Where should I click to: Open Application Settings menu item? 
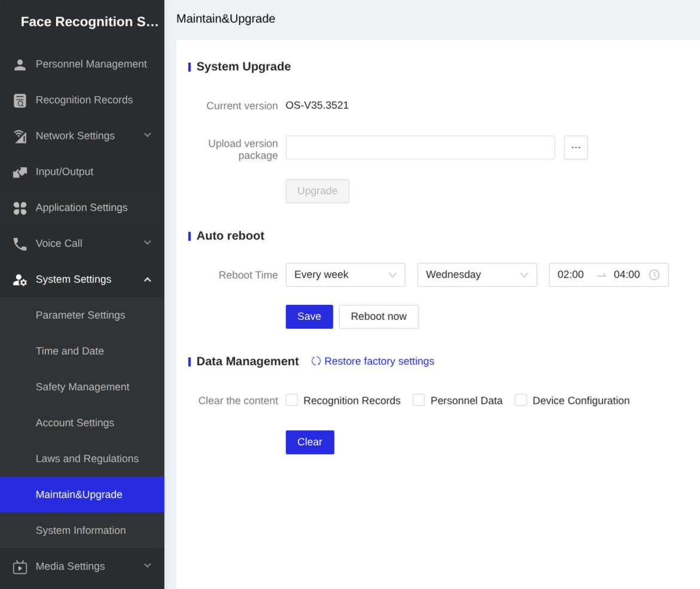(x=82, y=207)
